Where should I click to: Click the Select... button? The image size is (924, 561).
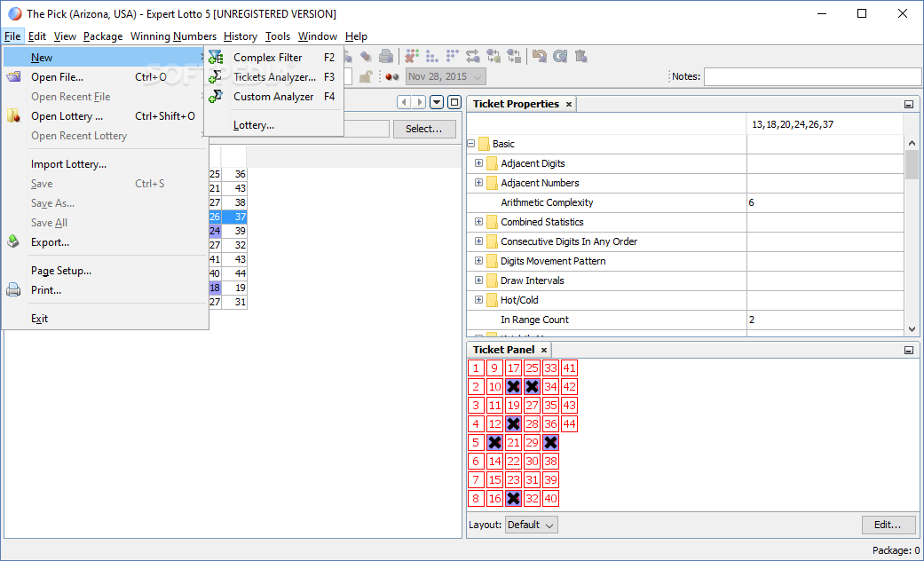[x=424, y=129]
